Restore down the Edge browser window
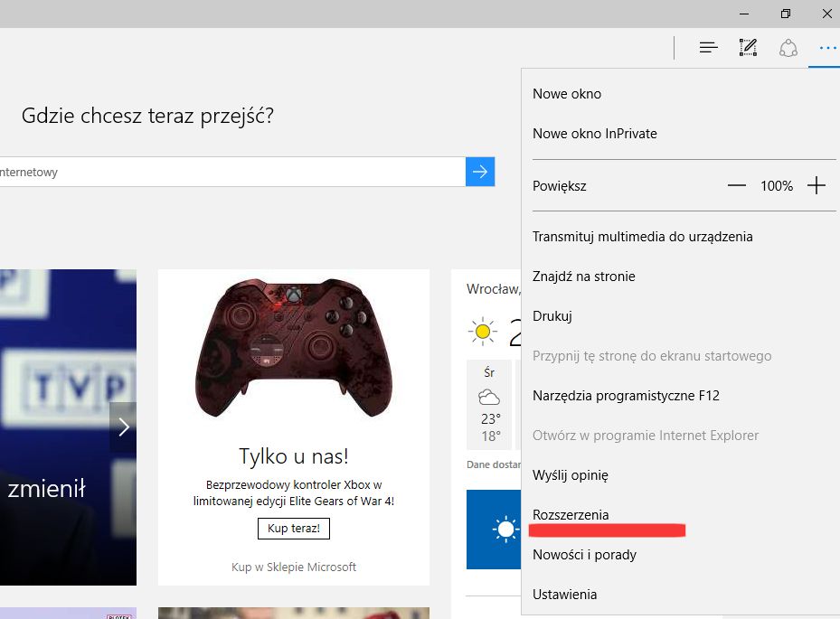This screenshot has width=840, height=619. (786, 14)
